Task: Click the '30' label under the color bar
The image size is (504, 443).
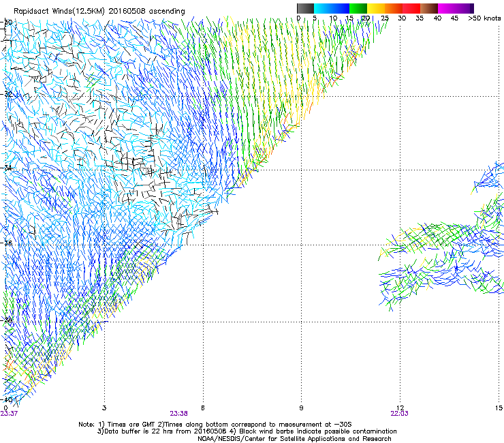Action: coord(402,18)
